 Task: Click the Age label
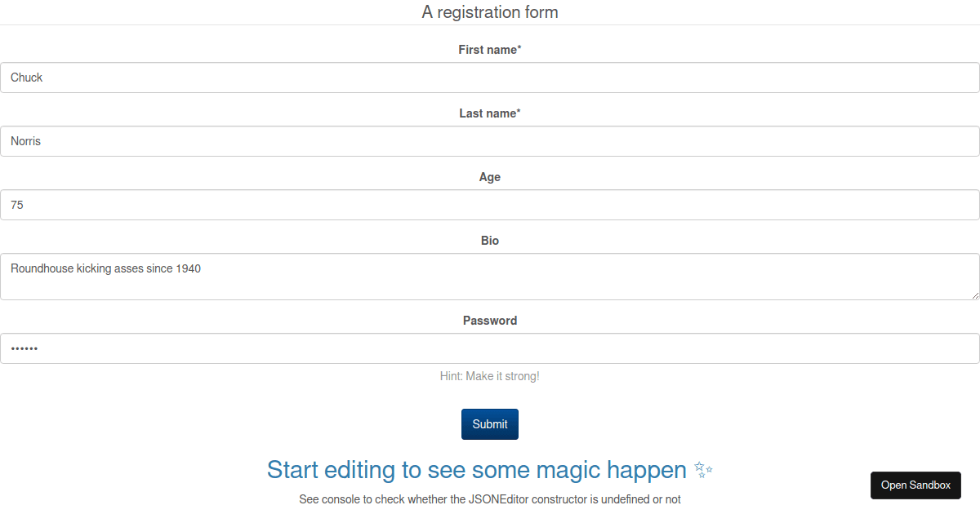(490, 177)
